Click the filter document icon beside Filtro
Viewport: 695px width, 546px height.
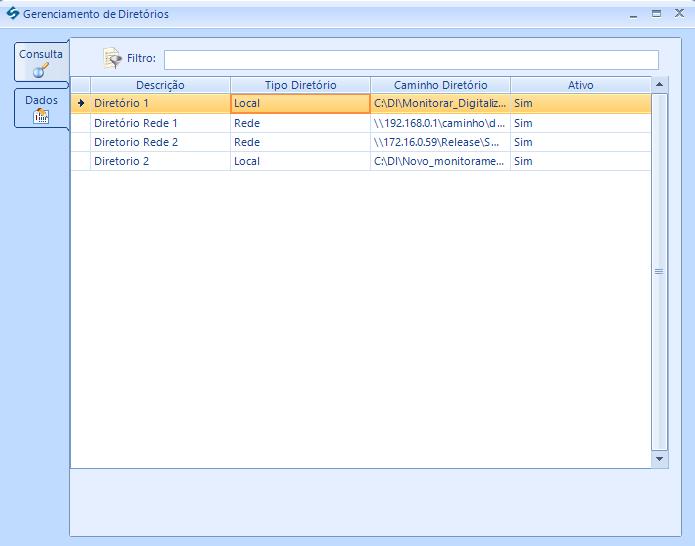click(113, 59)
